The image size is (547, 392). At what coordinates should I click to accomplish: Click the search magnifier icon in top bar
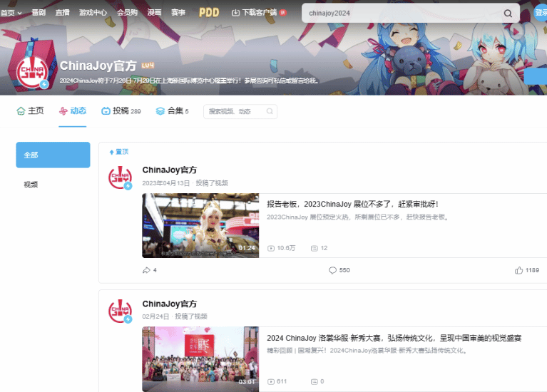508,14
